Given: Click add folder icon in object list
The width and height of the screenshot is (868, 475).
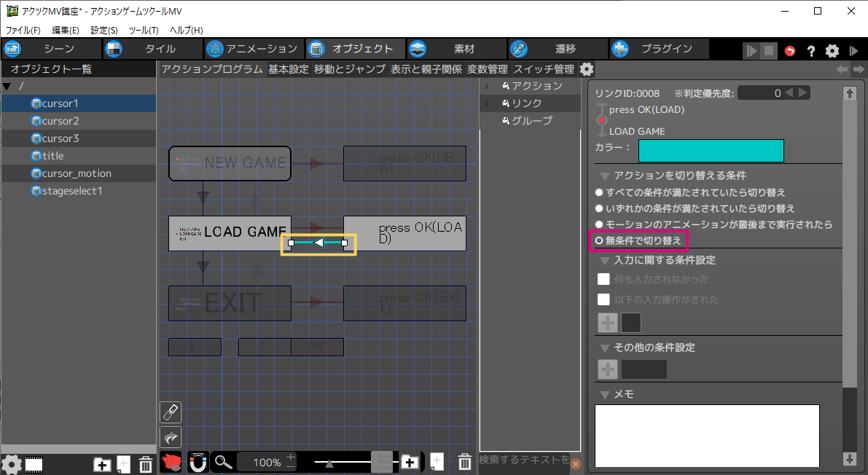Looking at the screenshot, I should 102,464.
